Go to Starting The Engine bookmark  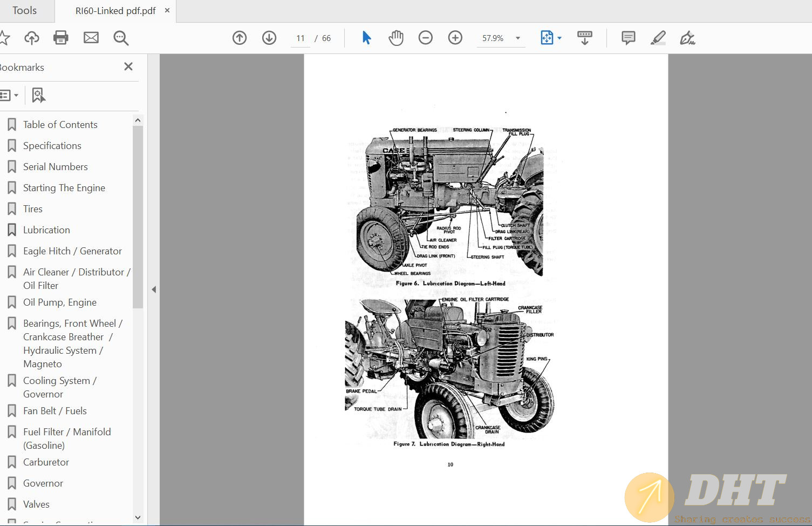pyautogui.click(x=64, y=188)
